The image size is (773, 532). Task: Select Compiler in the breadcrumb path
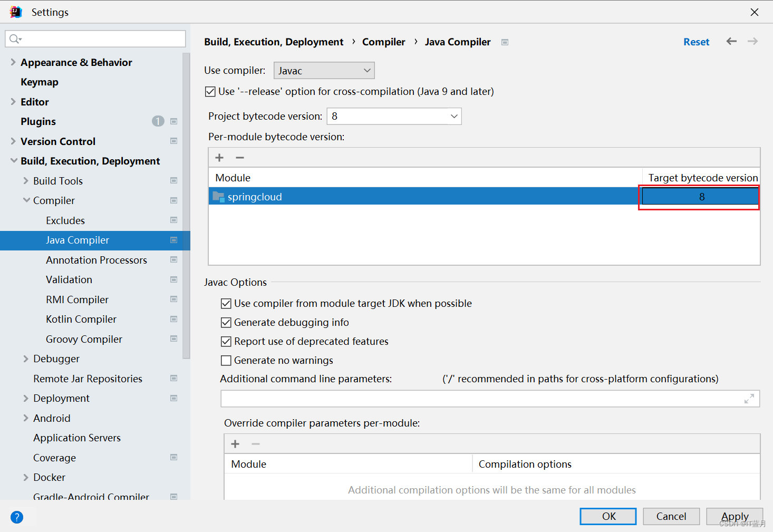384,42
